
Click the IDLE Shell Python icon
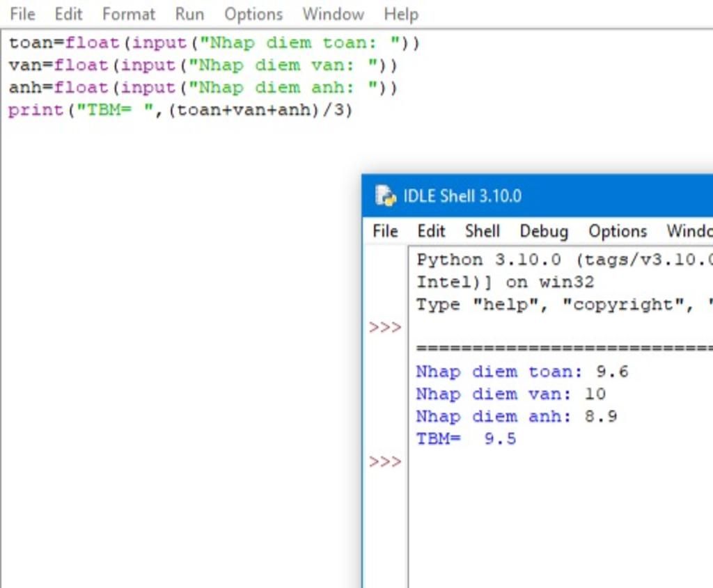[385, 196]
